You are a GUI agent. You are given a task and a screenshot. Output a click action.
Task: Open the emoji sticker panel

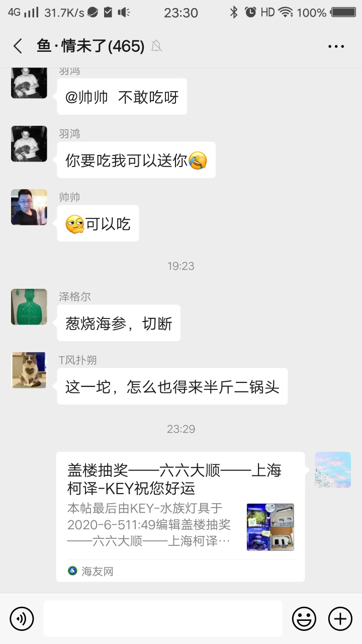point(304,618)
